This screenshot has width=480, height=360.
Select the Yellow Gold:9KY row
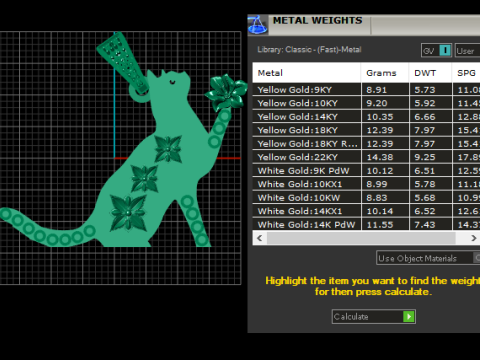pos(366,90)
